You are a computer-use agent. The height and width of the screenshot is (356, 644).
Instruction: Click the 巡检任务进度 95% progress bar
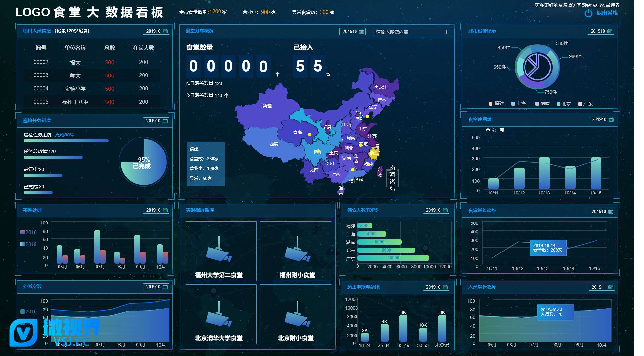(x=66, y=141)
